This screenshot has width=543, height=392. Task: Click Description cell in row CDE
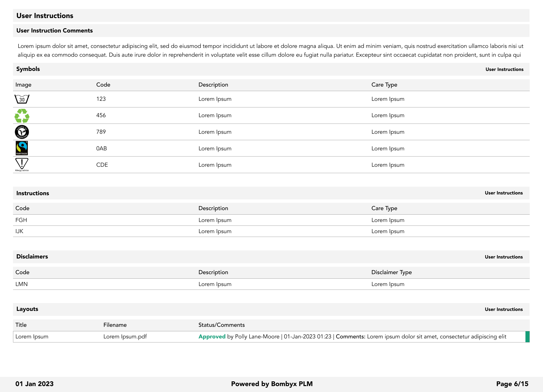click(215, 165)
